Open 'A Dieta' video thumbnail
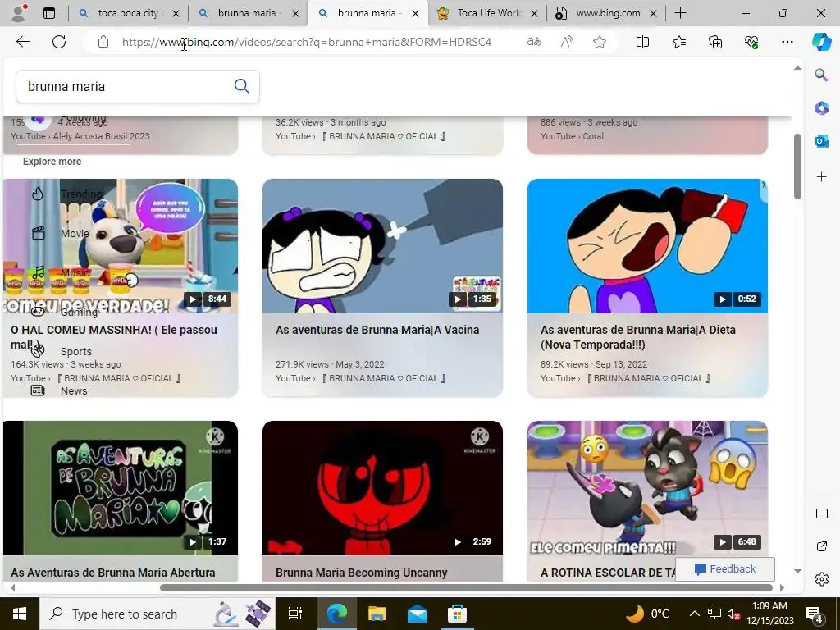Image resolution: width=840 pixels, height=630 pixels. (647, 246)
